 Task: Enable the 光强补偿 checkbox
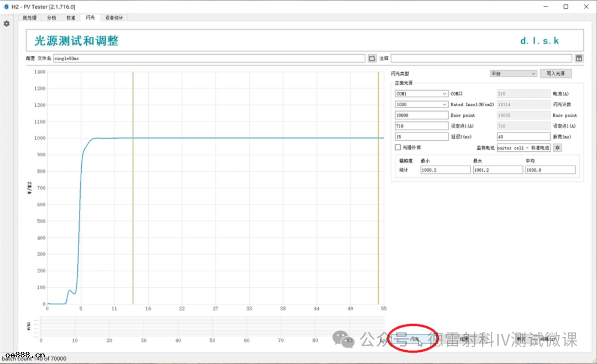[x=397, y=147]
